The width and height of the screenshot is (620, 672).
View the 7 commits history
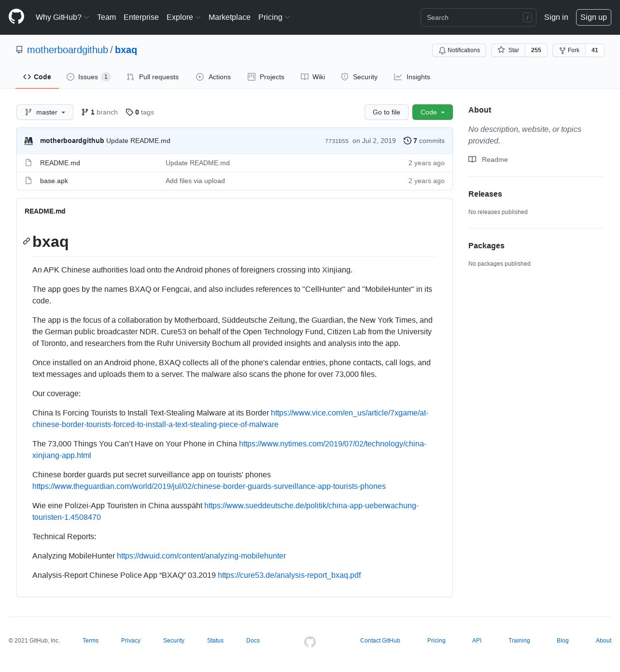coord(424,141)
